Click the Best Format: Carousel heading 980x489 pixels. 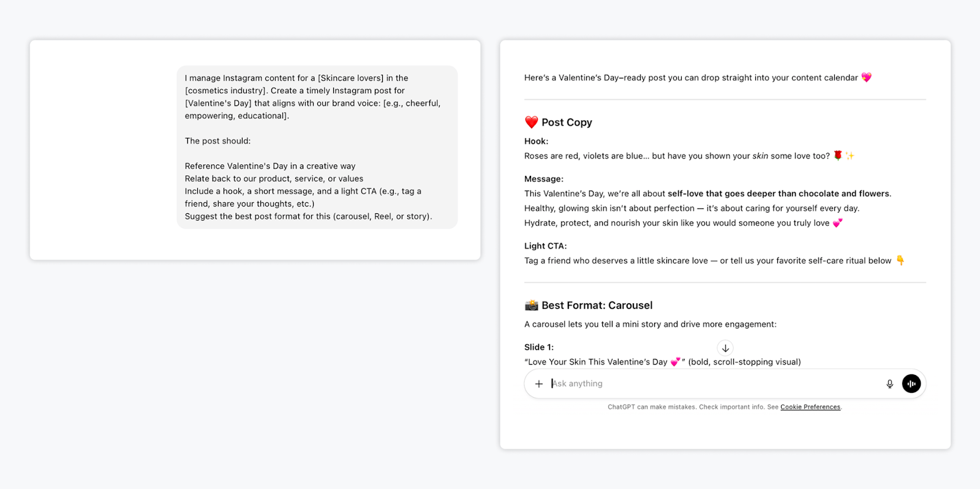(597, 305)
